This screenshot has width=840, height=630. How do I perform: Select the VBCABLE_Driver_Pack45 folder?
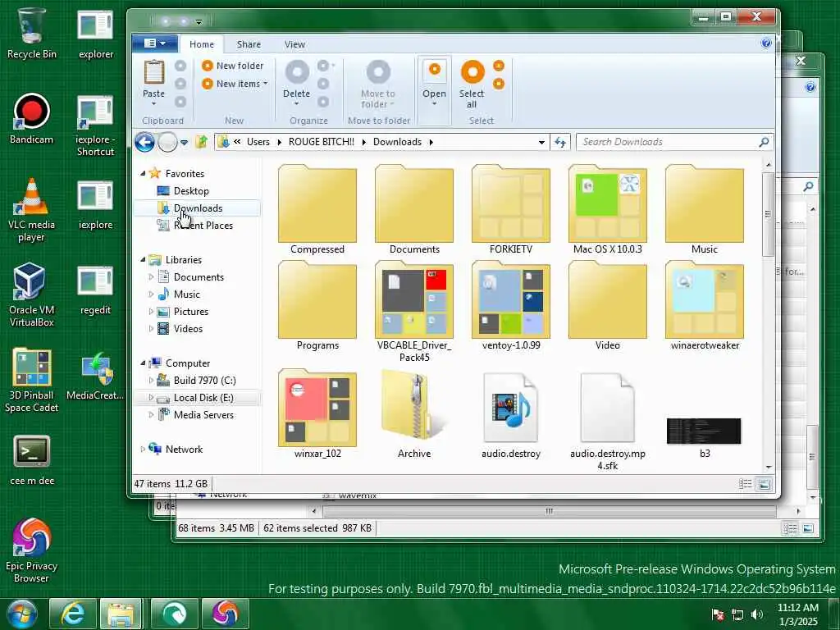(x=414, y=312)
